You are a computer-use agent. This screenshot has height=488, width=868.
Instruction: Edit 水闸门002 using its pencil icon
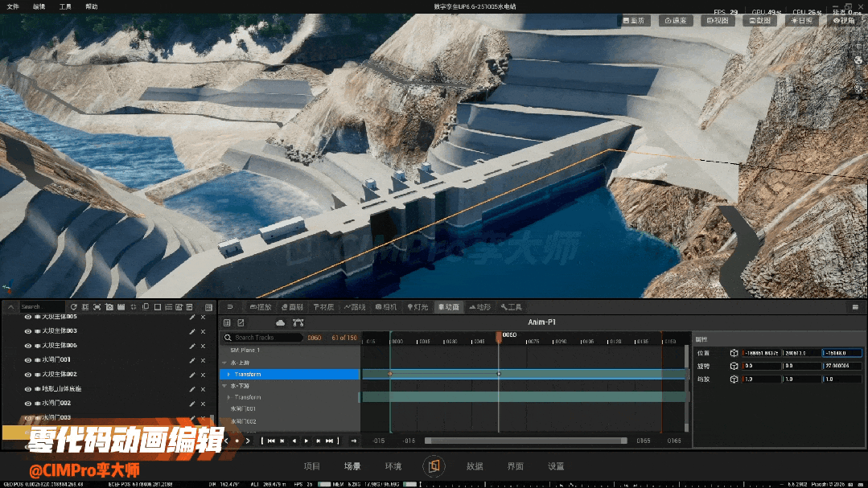[x=192, y=404]
